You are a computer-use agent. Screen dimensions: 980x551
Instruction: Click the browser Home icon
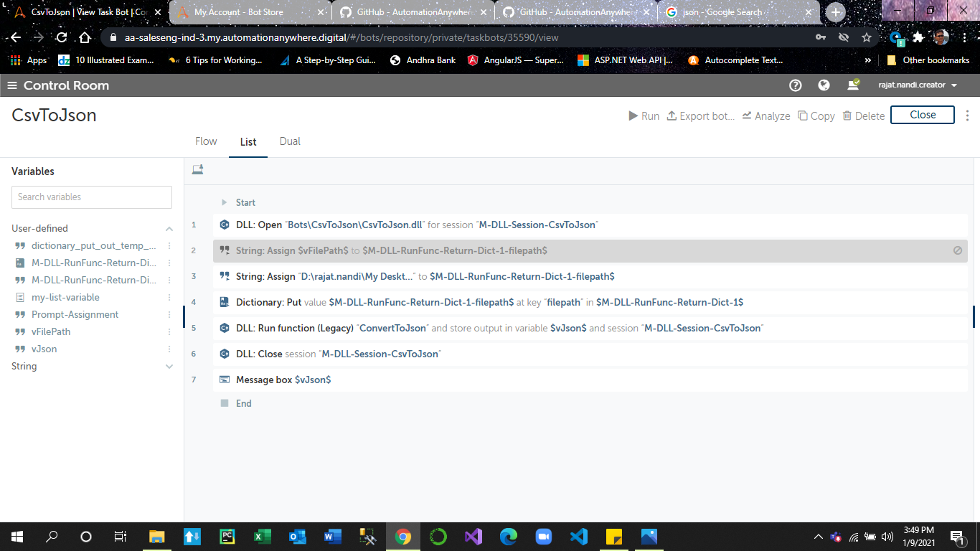click(x=85, y=37)
